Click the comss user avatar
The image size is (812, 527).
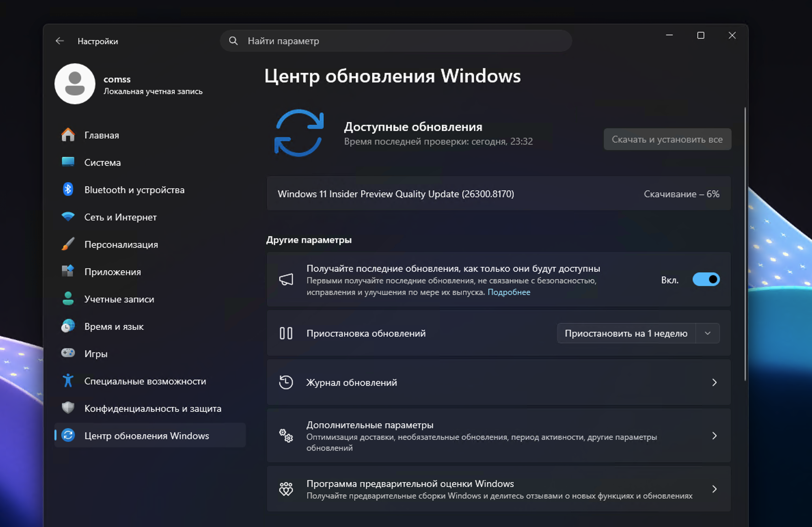coord(75,84)
